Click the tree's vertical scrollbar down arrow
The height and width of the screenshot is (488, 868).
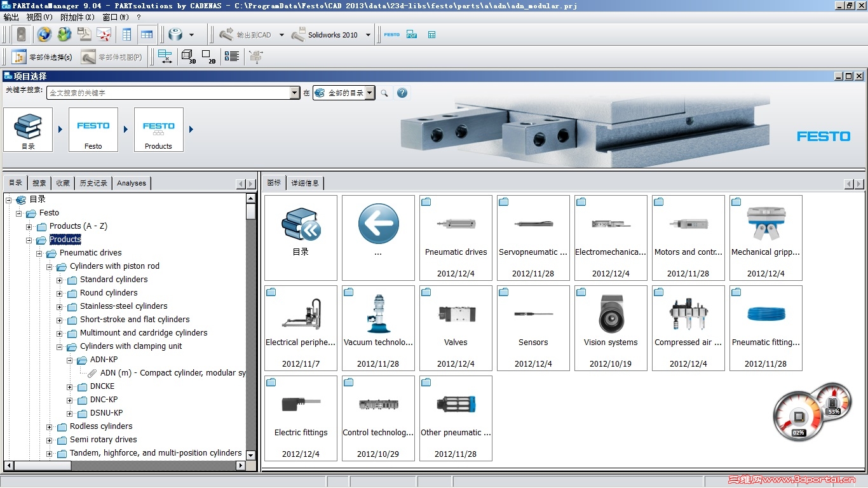click(251, 456)
